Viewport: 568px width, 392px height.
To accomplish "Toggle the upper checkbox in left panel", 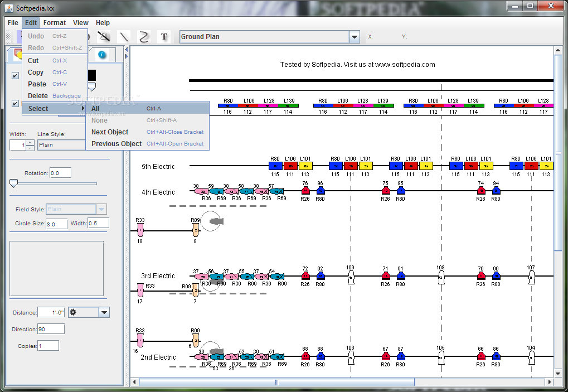I will (x=15, y=76).
